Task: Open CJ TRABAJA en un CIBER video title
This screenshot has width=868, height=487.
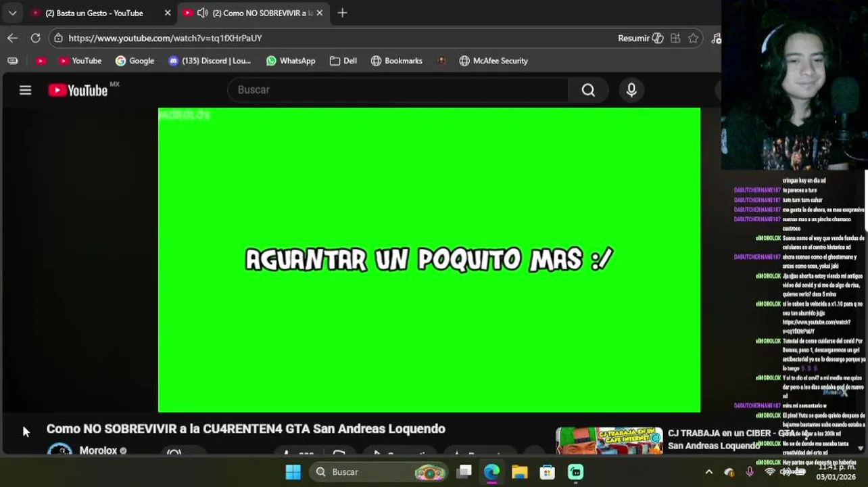Action: click(730, 439)
